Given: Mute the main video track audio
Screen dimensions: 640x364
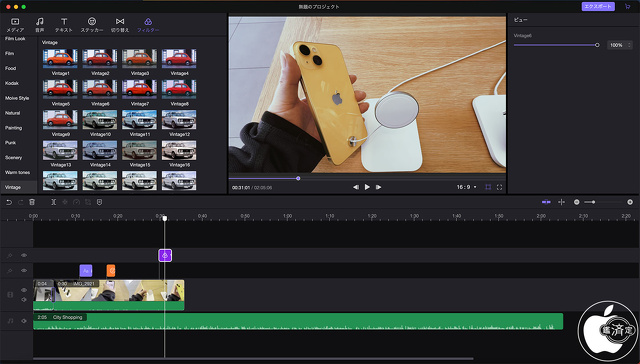Looking at the screenshot, I should pyautogui.click(x=24, y=300).
